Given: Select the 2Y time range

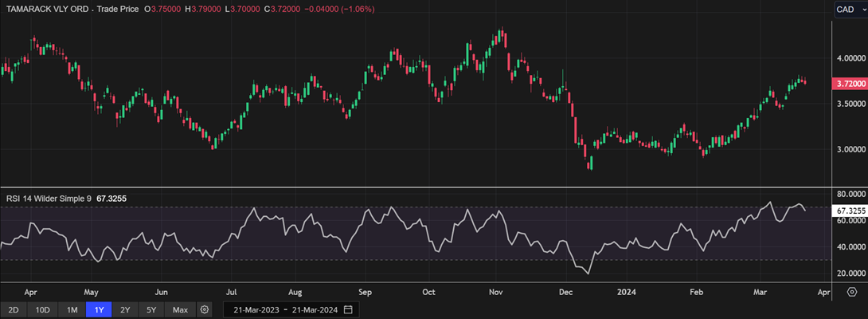Looking at the screenshot, I should 126,309.
